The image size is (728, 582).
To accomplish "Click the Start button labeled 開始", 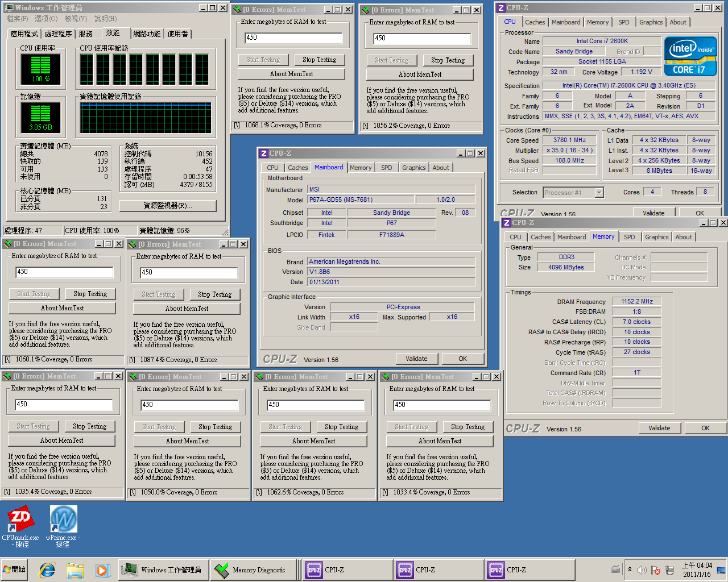I will 14,569.
